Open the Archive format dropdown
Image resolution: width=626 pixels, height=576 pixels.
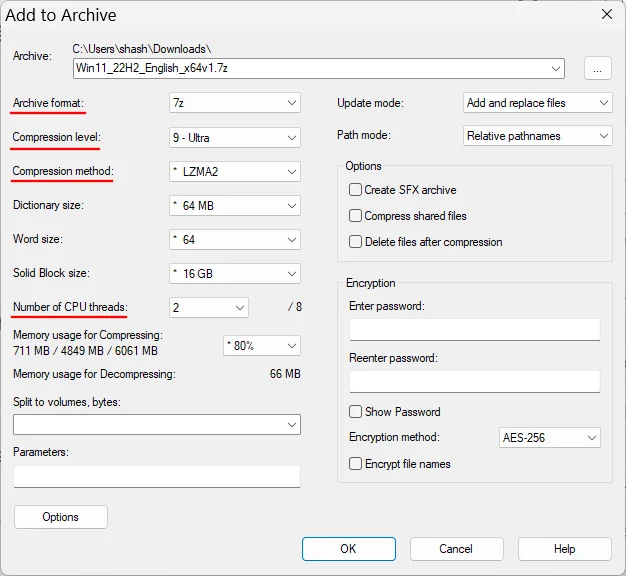(x=235, y=103)
